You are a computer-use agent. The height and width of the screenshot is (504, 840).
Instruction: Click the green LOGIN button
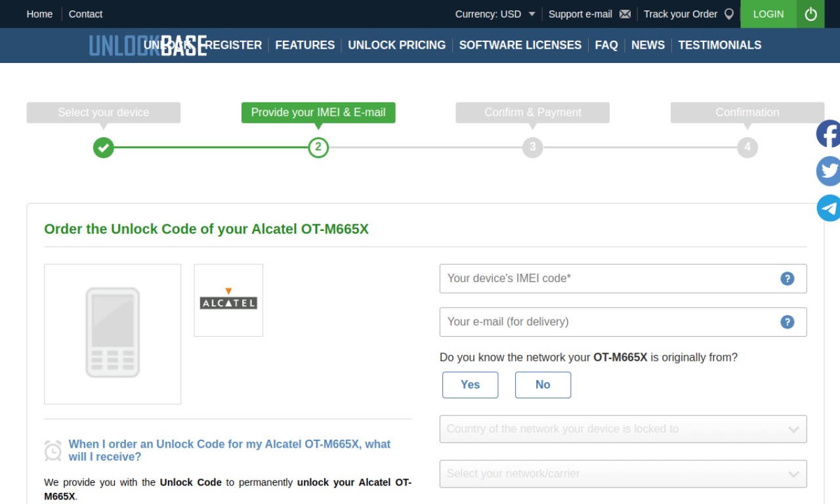coord(768,14)
